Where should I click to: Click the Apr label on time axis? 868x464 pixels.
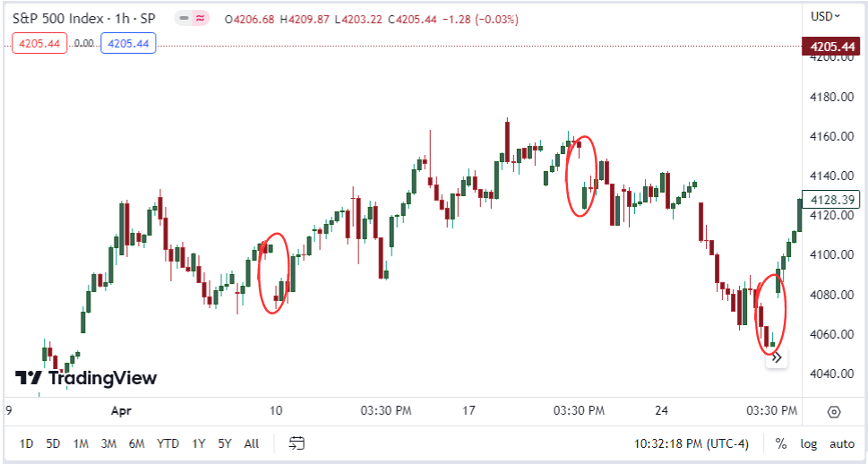point(121,411)
